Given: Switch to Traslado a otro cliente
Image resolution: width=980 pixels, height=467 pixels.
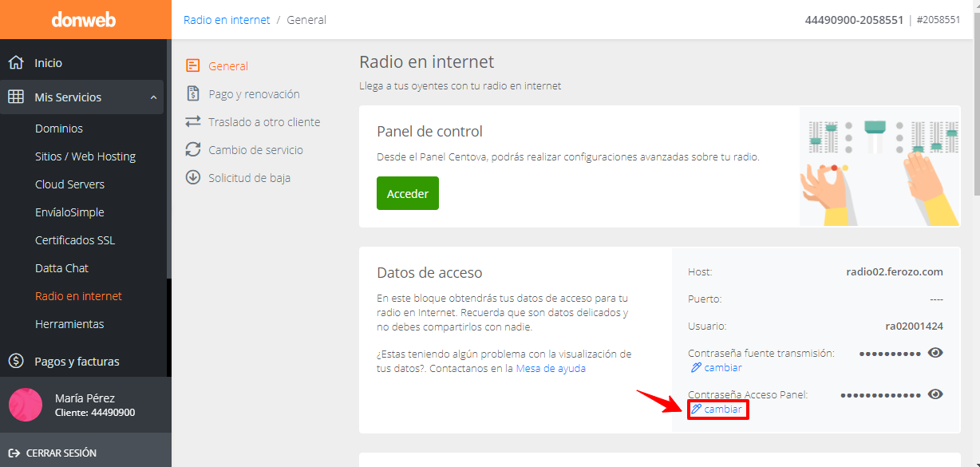Looking at the screenshot, I should (x=264, y=122).
